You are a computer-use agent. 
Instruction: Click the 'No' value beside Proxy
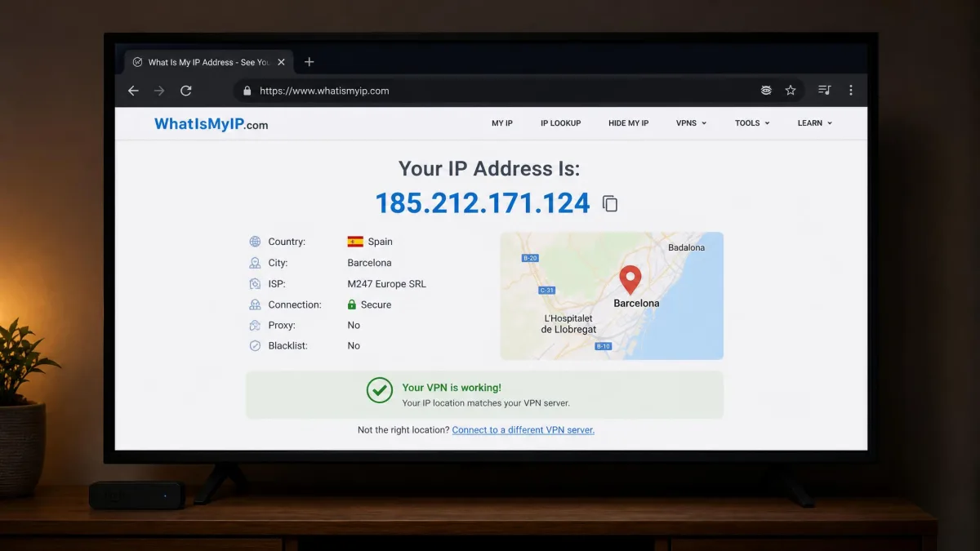[354, 325]
